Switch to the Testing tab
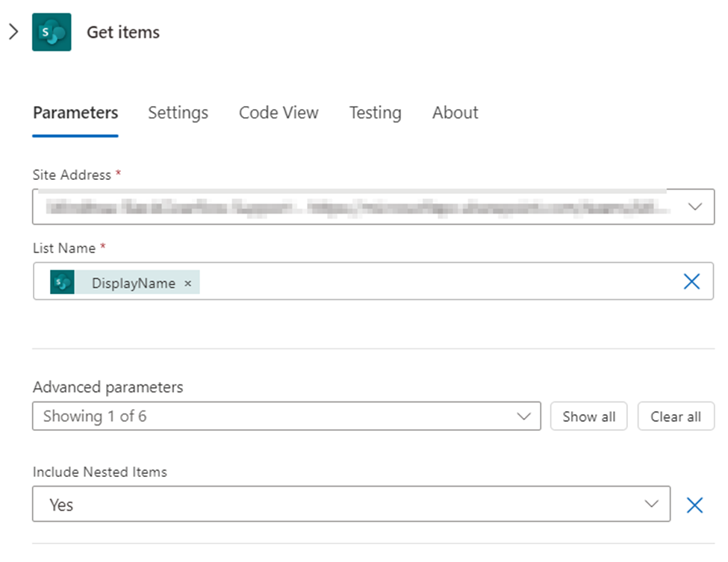The image size is (728, 562). 375,113
